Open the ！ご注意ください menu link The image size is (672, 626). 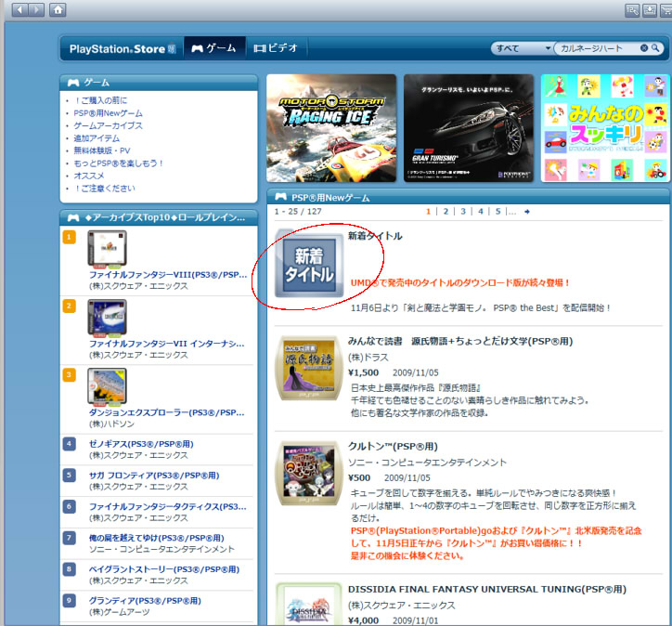tap(104, 189)
